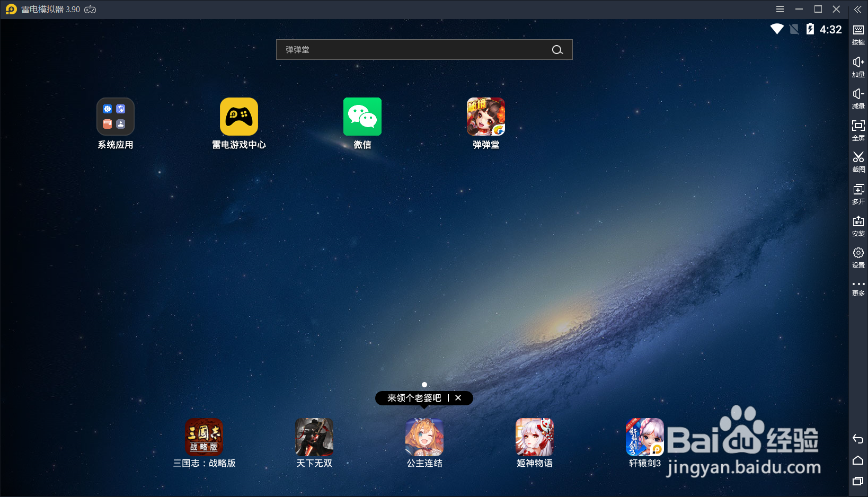Maximize the emulator window
868x497 pixels.
tap(818, 9)
